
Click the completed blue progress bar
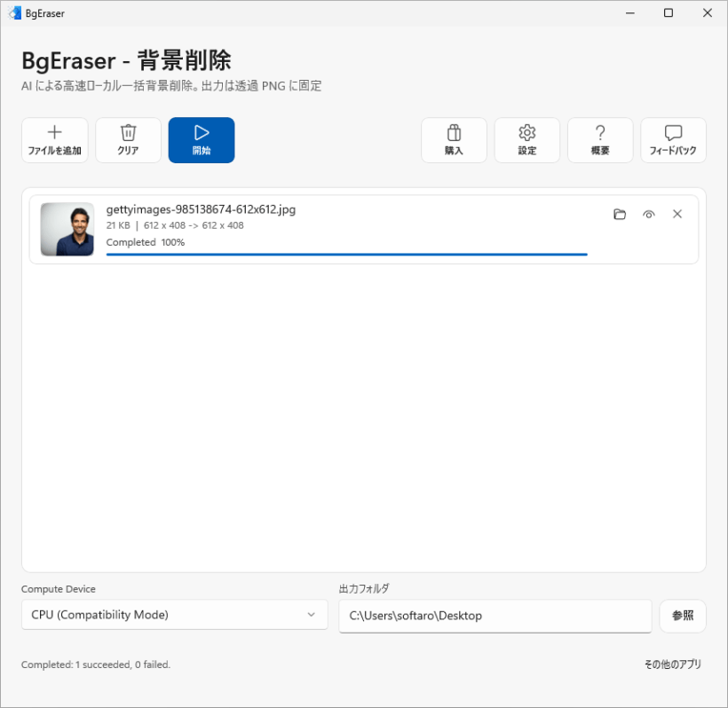tap(347, 255)
